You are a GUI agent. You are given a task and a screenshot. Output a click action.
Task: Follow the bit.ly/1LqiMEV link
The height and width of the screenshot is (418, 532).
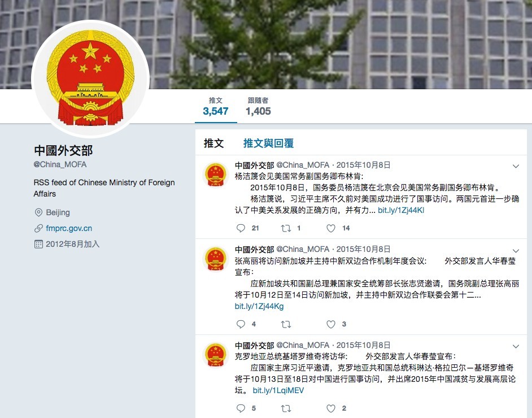click(278, 390)
